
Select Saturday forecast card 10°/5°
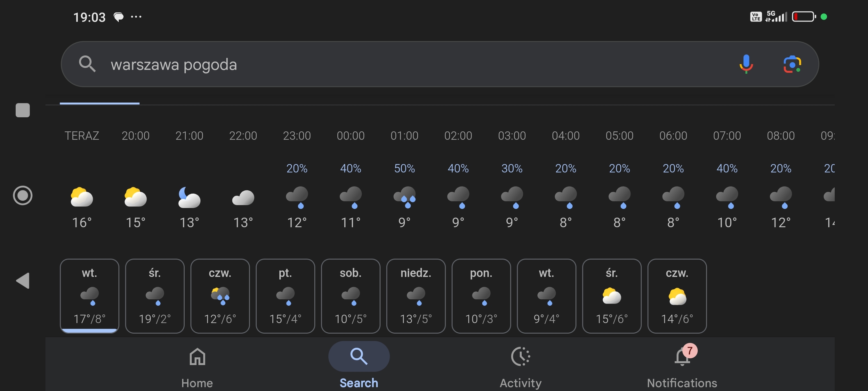(350, 296)
